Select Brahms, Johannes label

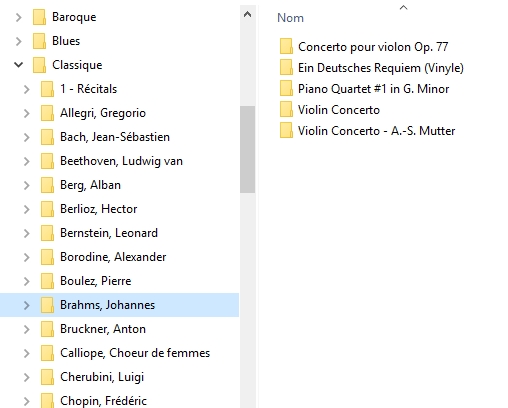point(108,305)
